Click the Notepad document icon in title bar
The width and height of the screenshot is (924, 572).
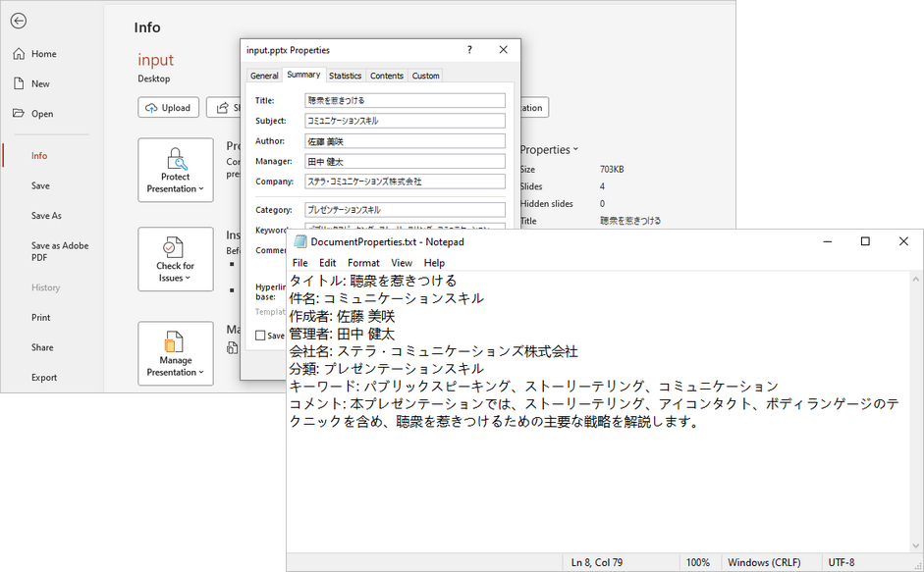(x=300, y=241)
